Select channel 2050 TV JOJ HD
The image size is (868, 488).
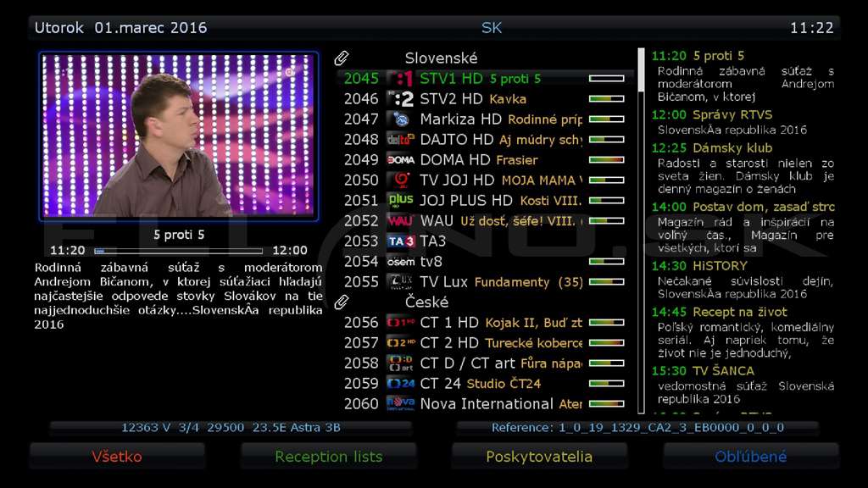(484, 180)
